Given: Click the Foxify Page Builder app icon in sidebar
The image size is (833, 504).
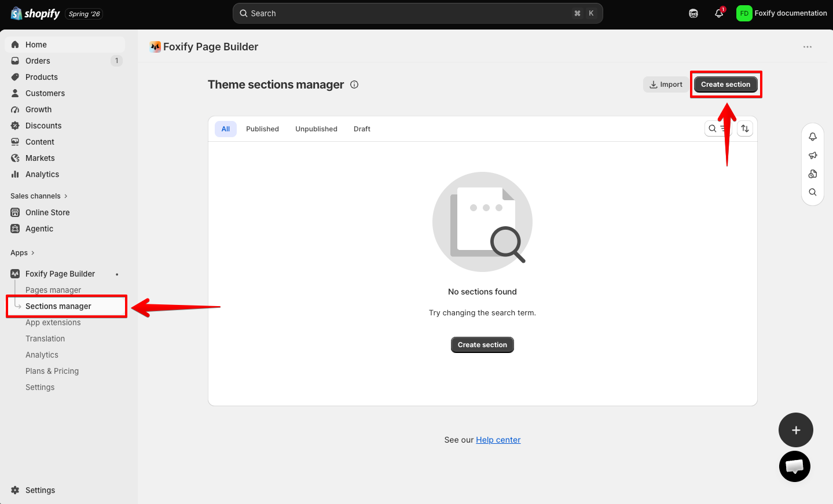Looking at the screenshot, I should 15,274.
